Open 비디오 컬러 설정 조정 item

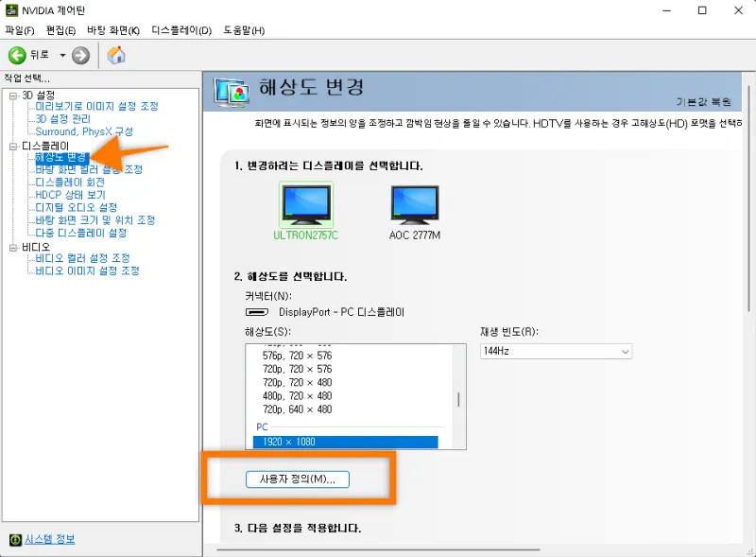click(82, 258)
